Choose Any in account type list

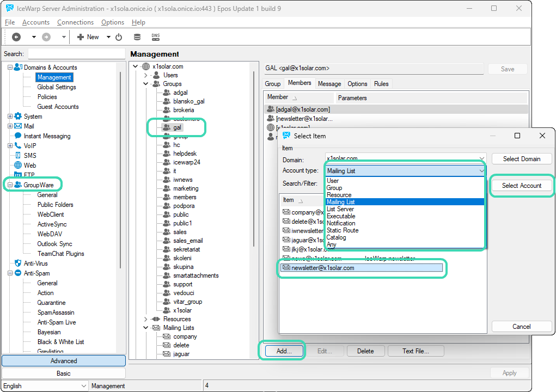tap(405, 244)
